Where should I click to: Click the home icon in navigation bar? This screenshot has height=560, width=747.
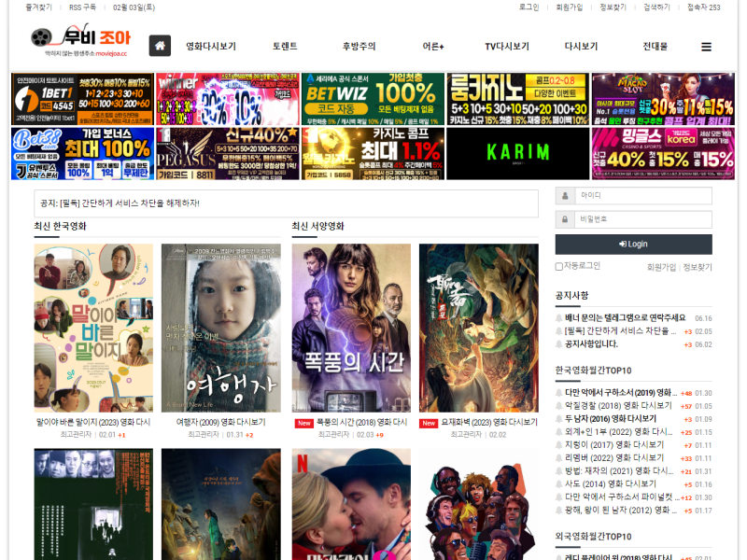click(160, 46)
